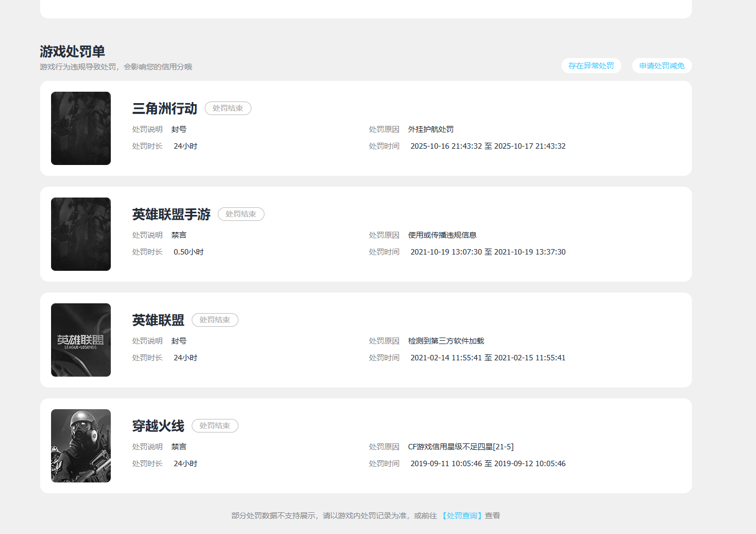The width and height of the screenshot is (756, 534).
Task: Select the 英雄联盟 title text
Action: pyautogui.click(x=158, y=320)
